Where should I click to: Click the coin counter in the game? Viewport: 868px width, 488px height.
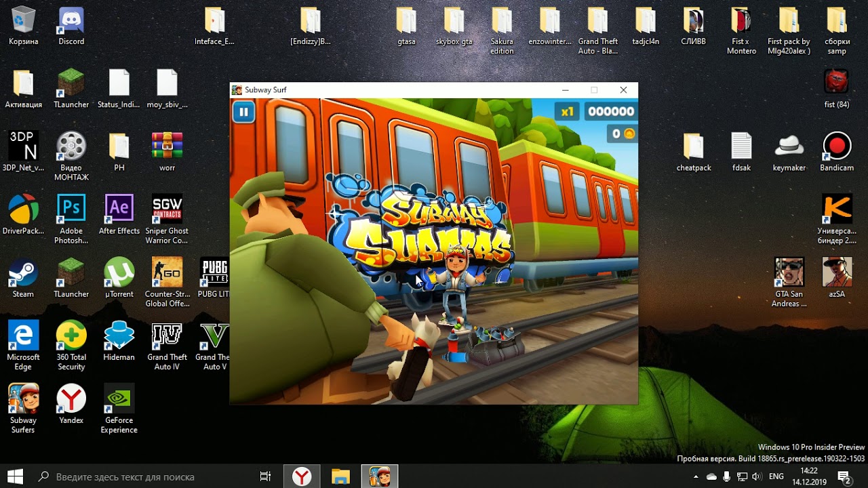622,134
